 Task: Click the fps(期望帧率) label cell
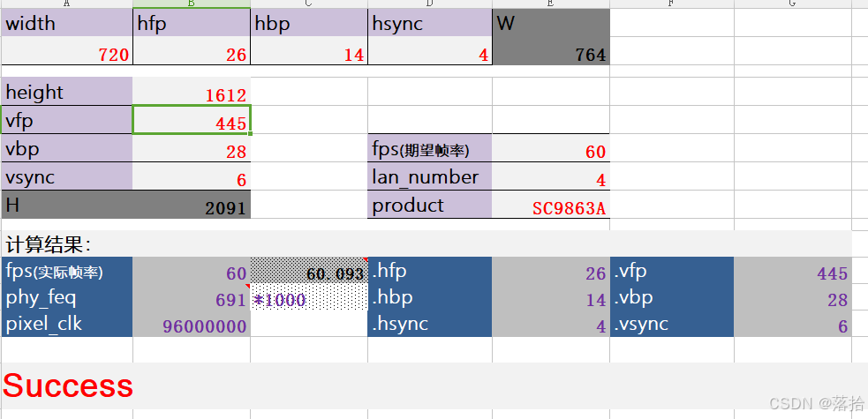(429, 148)
